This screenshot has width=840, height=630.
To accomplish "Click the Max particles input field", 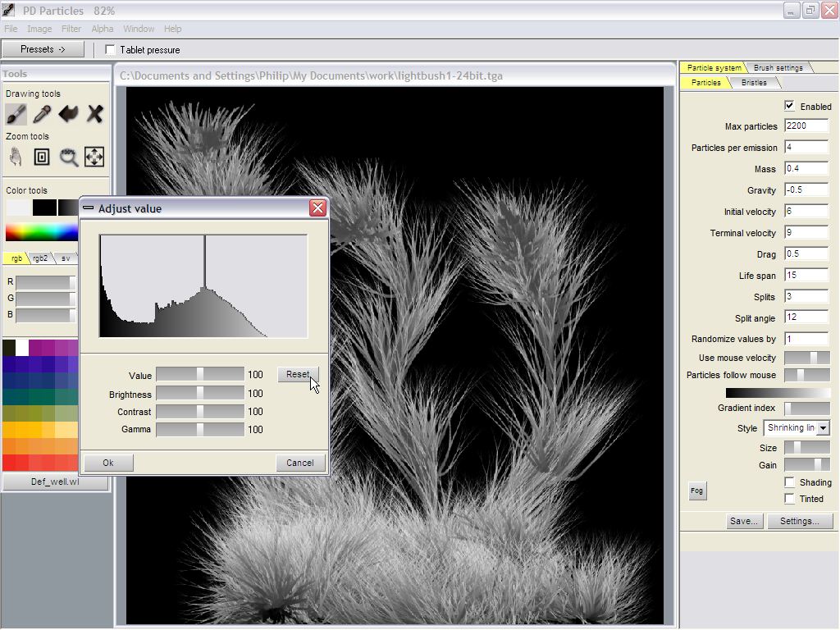I will click(x=806, y=126).
